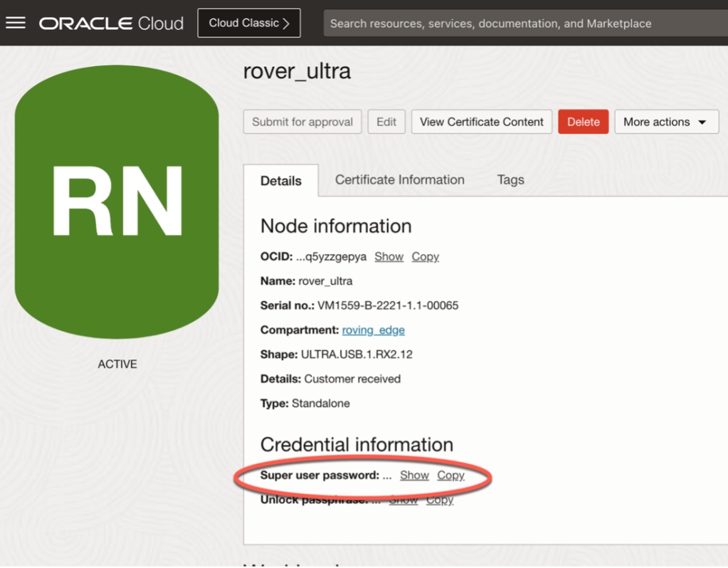Expand the More actions dropdown
Viewport: 728px width, 568px height.
[x=666, y=122]
